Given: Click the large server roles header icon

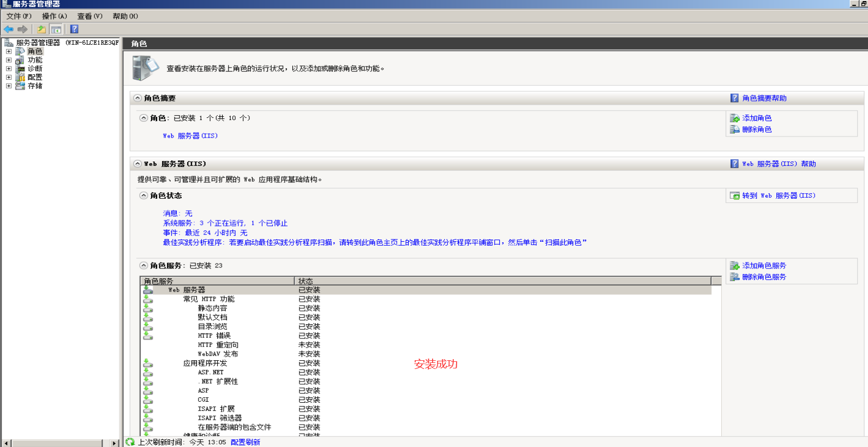Looking at the screenshot, I should pyautogui.click(x=145, y=68).
